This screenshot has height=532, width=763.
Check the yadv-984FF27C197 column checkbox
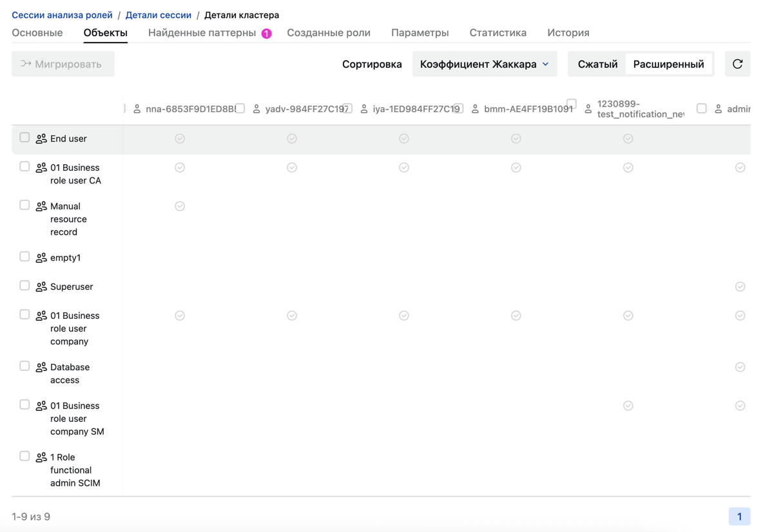tap(240, 108)
